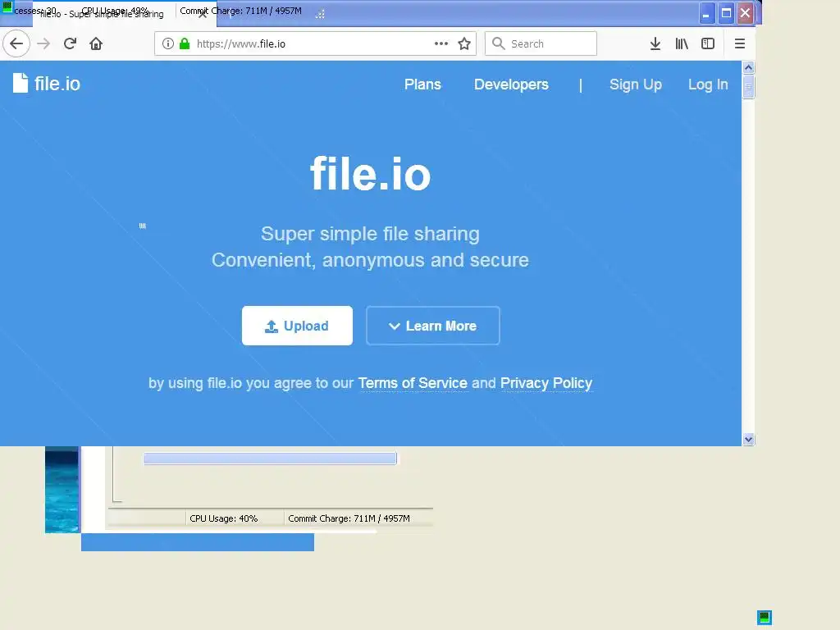Click the progress bar below the browser

point(270,458)
